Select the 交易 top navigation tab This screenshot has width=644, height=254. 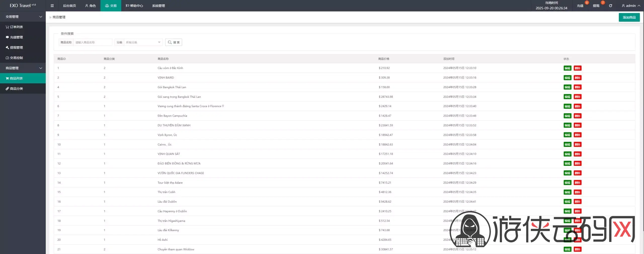click(x=111, y=6)
